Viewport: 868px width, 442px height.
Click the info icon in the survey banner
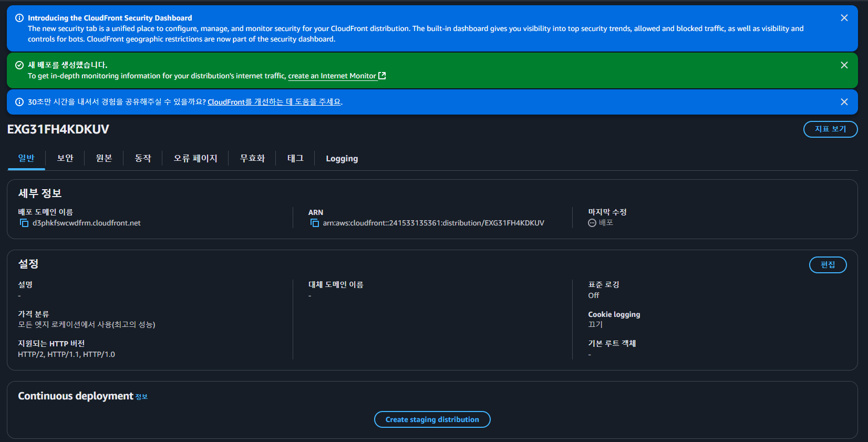pyautogui.click(x=19, y=102)
